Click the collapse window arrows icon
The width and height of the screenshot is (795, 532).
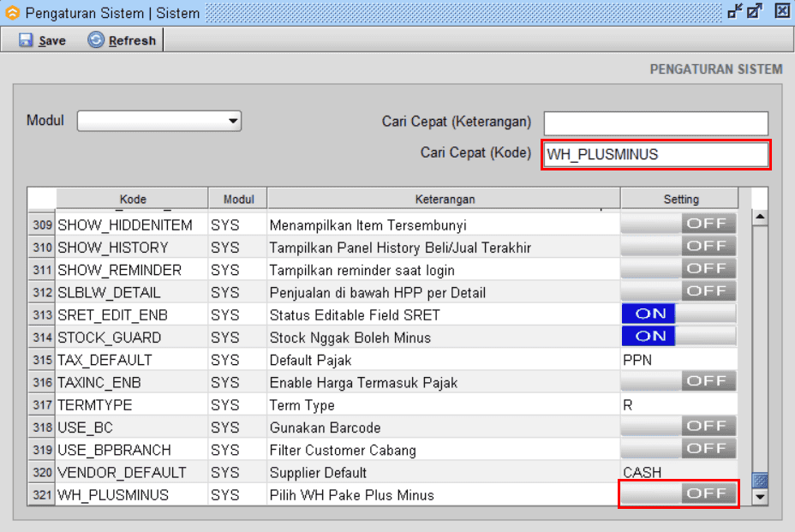(734, 12)
